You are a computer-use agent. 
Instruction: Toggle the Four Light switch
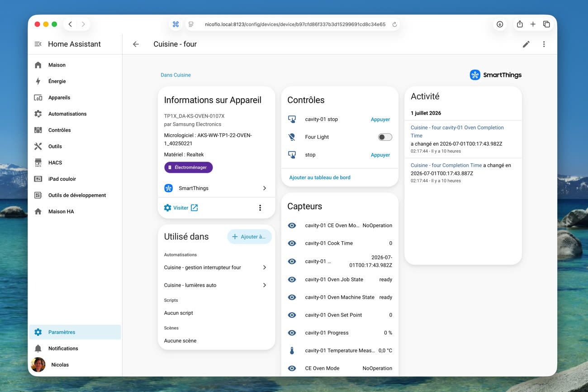385,137
